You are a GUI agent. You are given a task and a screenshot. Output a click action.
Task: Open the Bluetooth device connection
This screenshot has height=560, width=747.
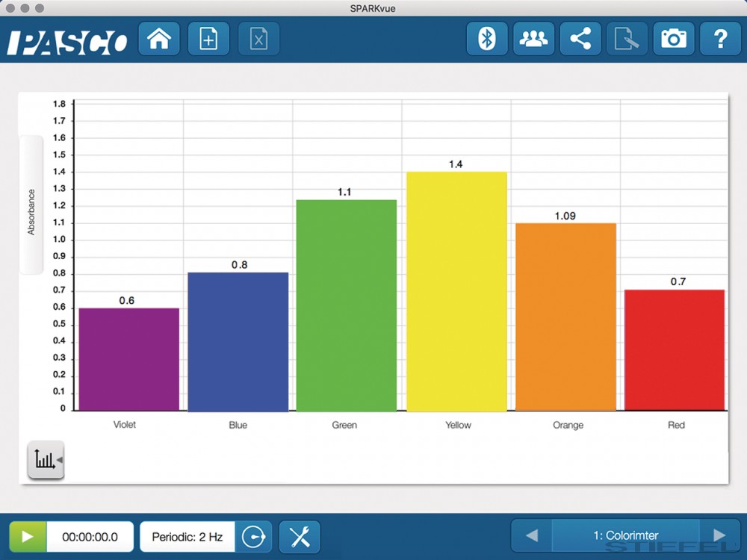(487, 40)
